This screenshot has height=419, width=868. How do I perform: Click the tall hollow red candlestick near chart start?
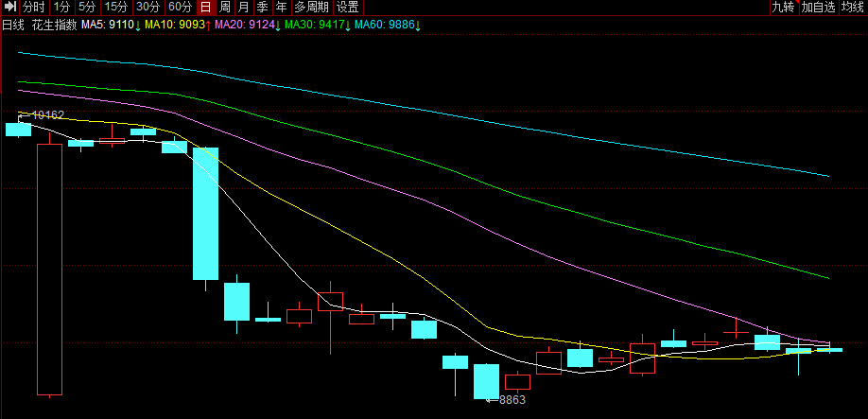tap(49, 269)
